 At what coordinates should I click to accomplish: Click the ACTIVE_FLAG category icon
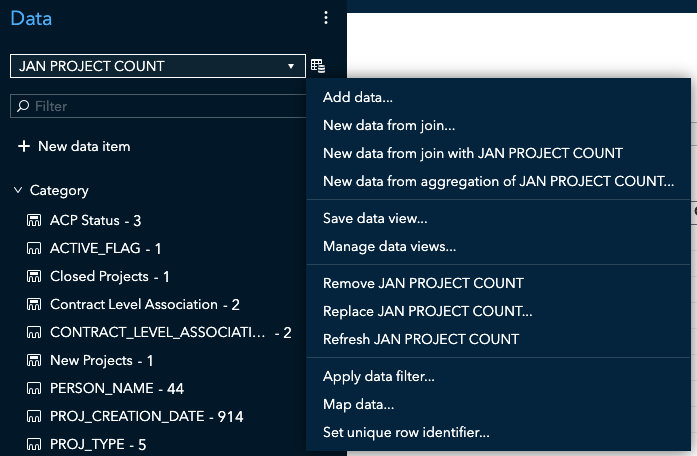32,248
